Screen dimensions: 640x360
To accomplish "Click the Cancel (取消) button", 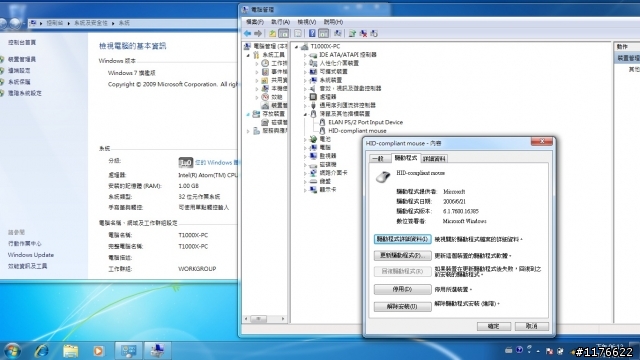I will [531, 326].
